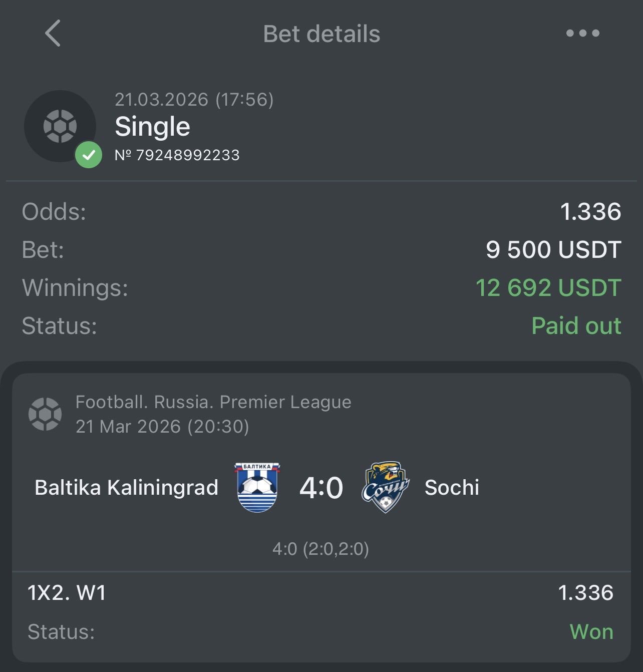Tap the 12 692 USDT winnings amount

click(548, 288)
